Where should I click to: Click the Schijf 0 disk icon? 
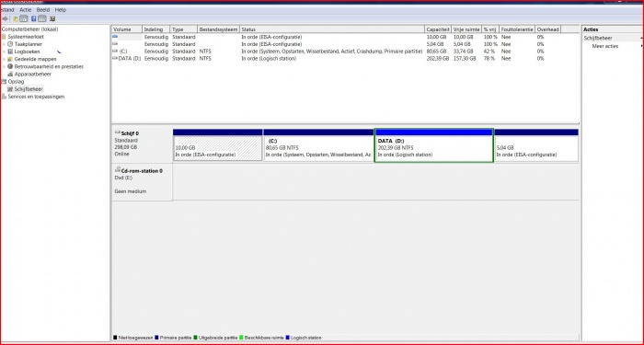[x=118, y=132]
